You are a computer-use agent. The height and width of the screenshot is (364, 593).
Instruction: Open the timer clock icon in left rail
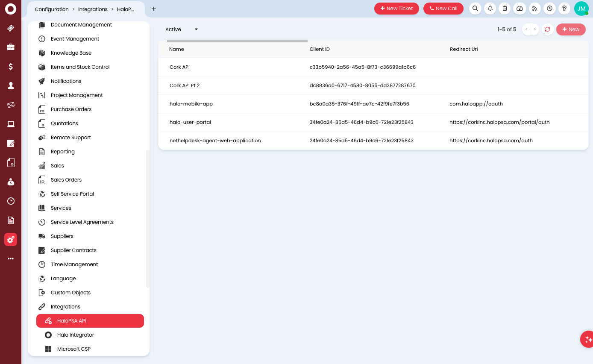click(11, 201)
